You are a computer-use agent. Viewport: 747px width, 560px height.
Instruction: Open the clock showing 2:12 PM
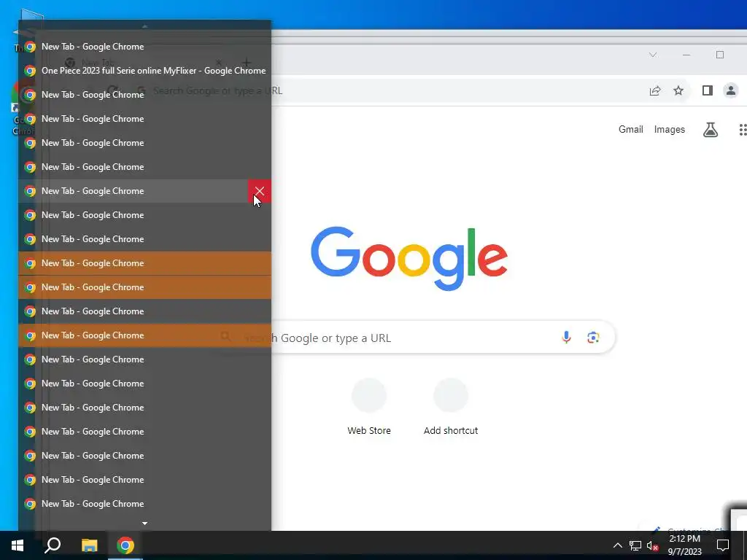[x=684, y=545]
